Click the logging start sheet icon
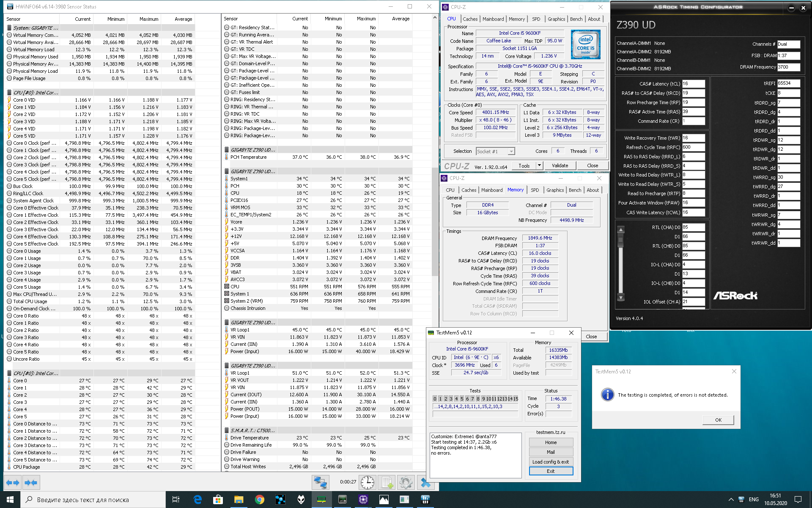Screen dimensions: 812x508 (x=387, y=483)
